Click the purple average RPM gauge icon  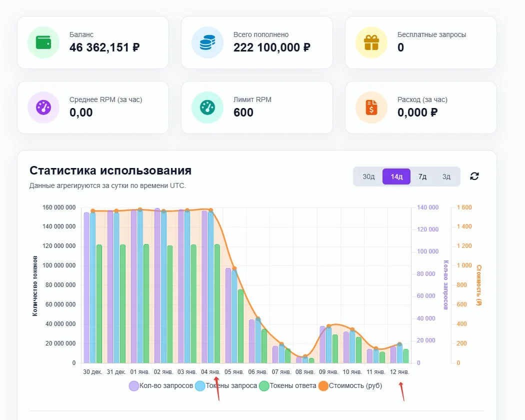click(x=43, y=107)
